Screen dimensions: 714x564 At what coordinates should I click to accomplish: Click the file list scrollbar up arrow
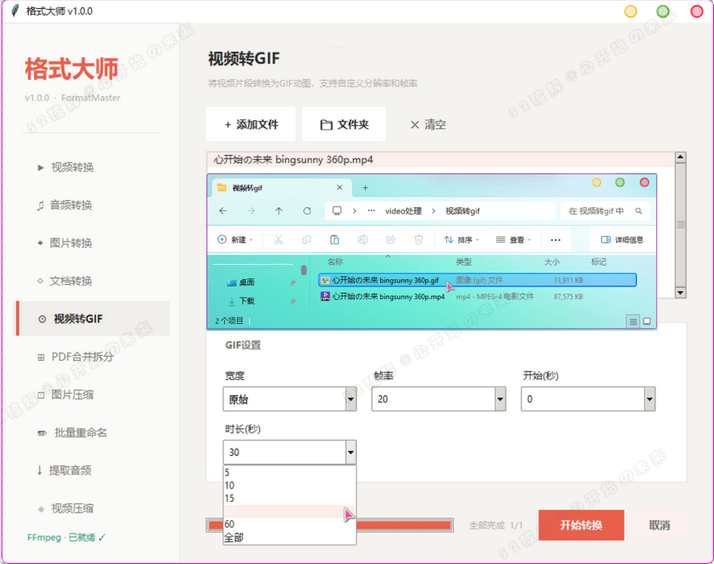pos(680,158)
